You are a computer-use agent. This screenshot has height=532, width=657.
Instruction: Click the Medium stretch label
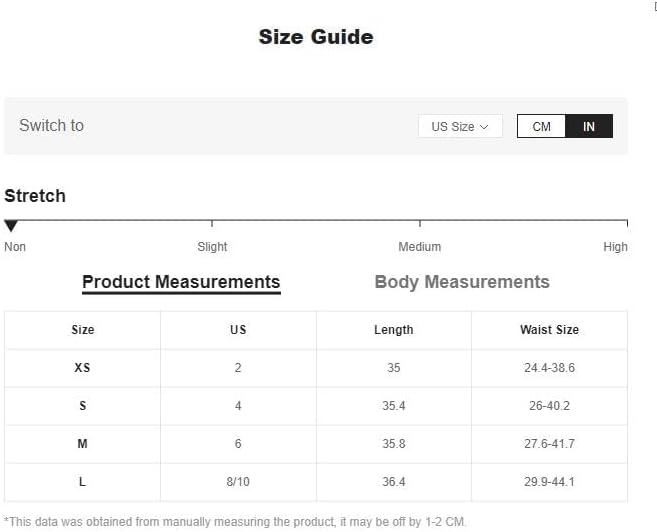point(420,247)
